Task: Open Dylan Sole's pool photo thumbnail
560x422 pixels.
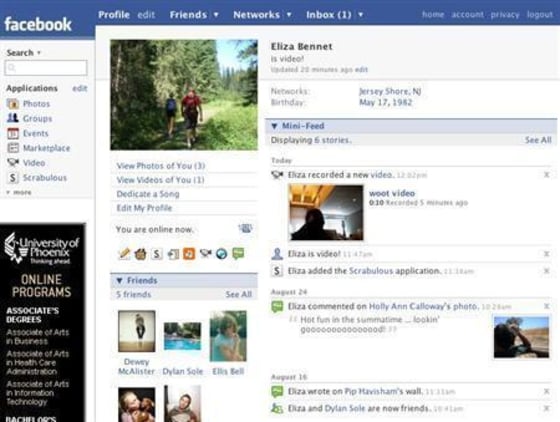Action: click(182, 336)
